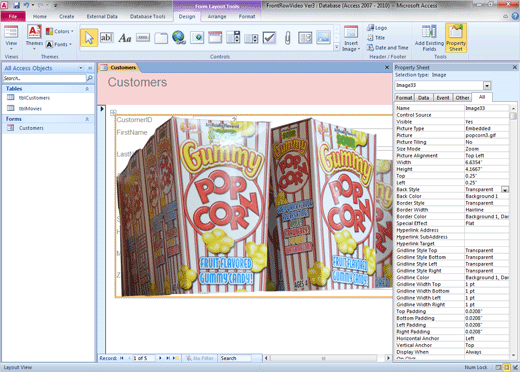
Task: Choose the Hyperlink globe control
Action: coord(179,38)
